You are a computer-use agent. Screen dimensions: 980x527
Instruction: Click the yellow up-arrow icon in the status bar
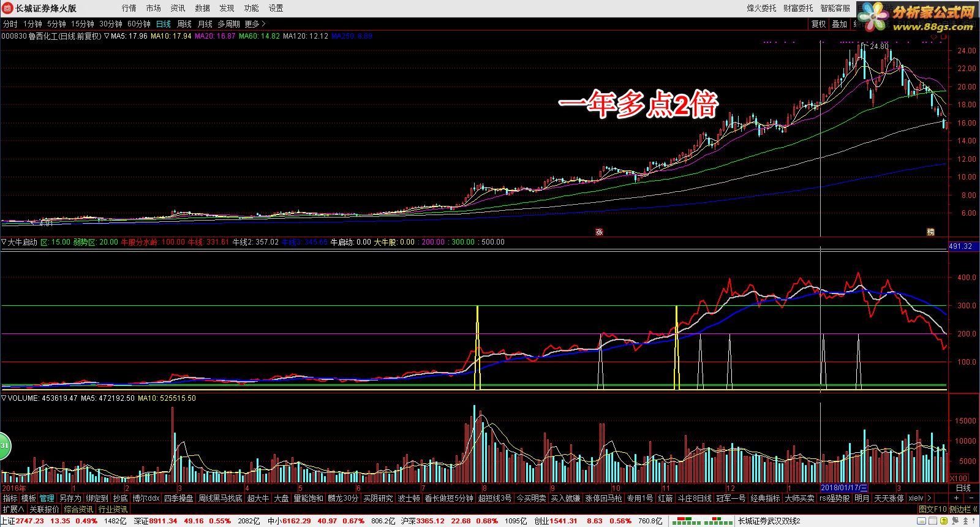943,521
